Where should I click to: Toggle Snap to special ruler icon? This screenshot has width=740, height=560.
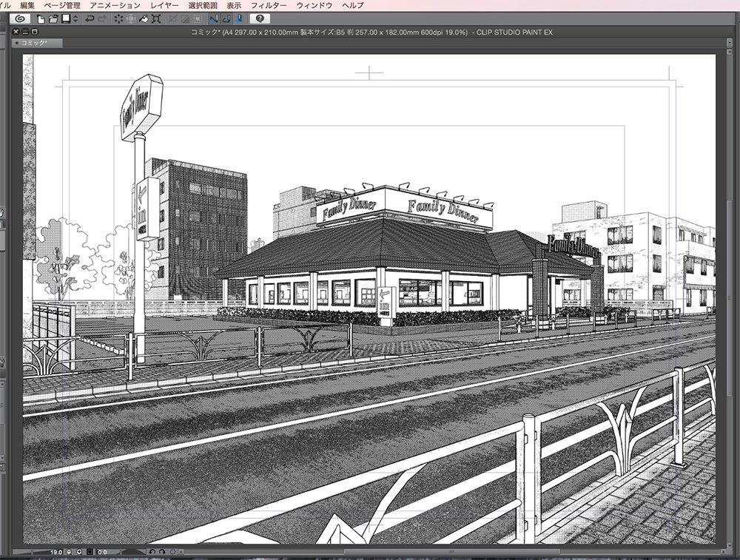226,19
